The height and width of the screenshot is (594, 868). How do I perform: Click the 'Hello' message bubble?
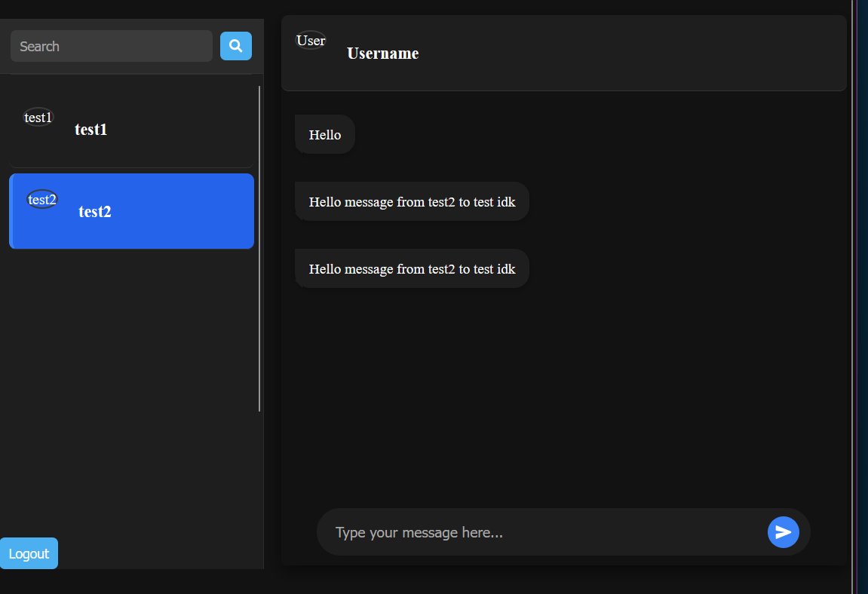coord(325,134)
